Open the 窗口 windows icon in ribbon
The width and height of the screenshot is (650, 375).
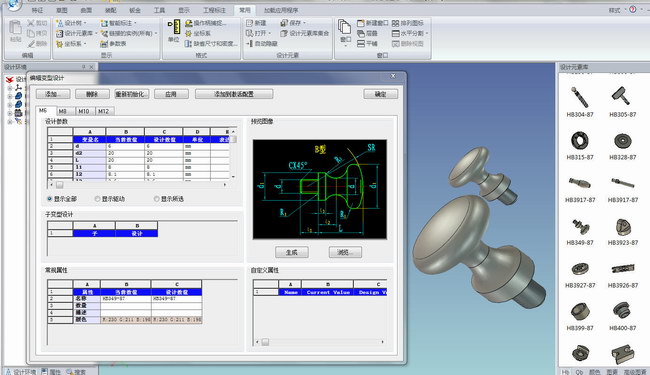point(344,27)
